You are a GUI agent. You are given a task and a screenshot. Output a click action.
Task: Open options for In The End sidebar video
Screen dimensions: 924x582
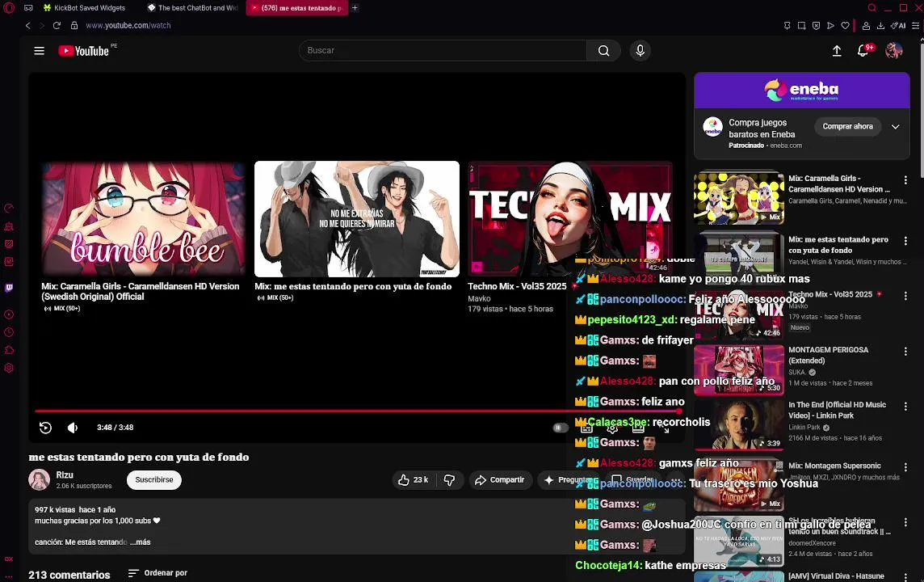tap(905, 407)
